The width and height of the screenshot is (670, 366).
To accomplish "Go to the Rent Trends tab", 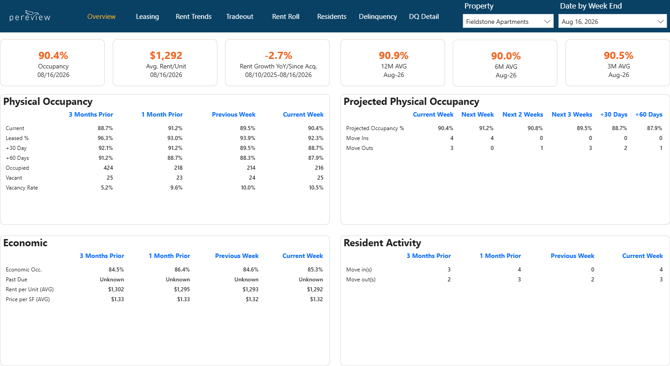I will [194, 17].
